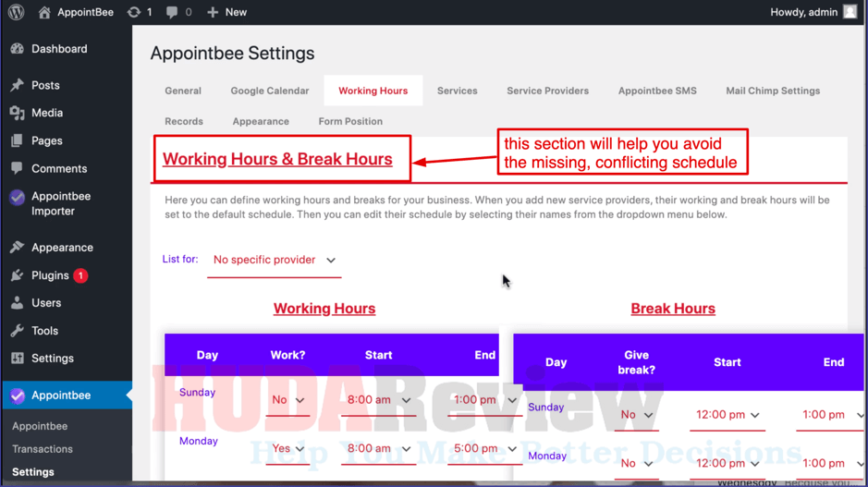Open Monday End 5:00 pm dropdown
This screenshot has width=868, height=487.
484,449
